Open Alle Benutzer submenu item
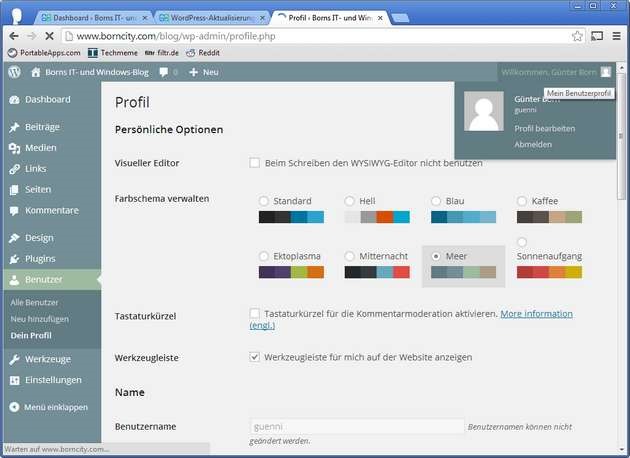 (x=34, y=302)
